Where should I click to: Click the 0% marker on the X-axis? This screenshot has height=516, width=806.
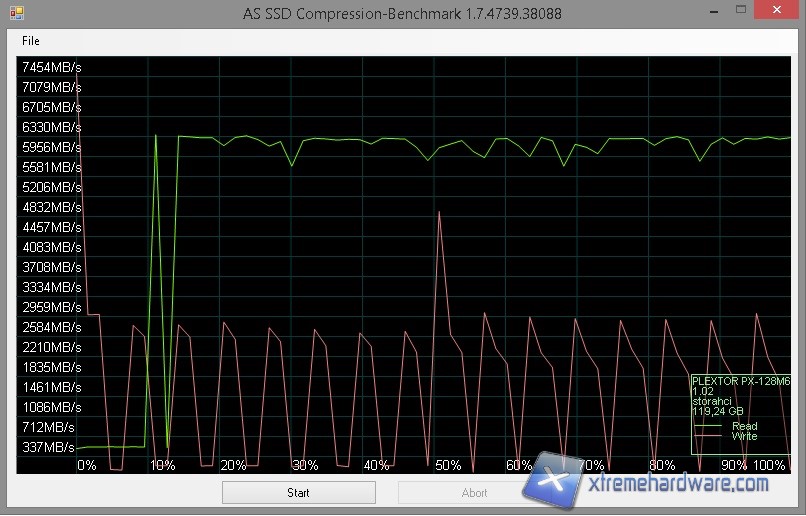pos(87,466)
